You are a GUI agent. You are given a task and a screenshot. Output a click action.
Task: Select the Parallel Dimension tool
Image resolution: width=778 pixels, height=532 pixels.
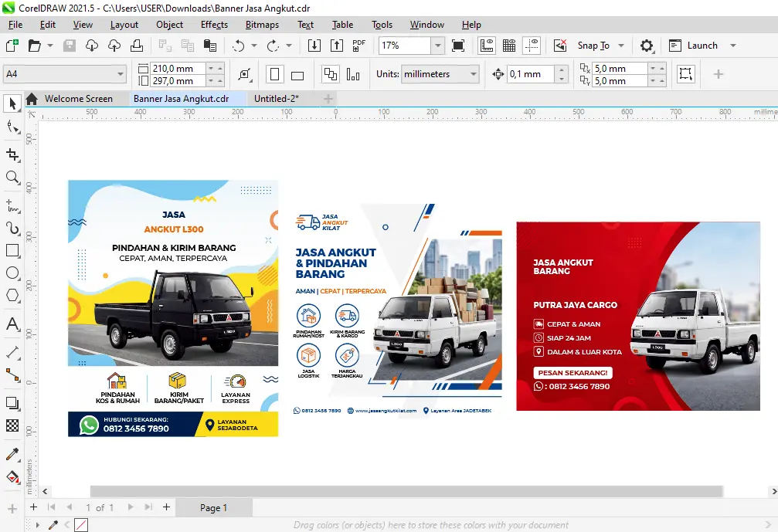[x=12, y=353]
